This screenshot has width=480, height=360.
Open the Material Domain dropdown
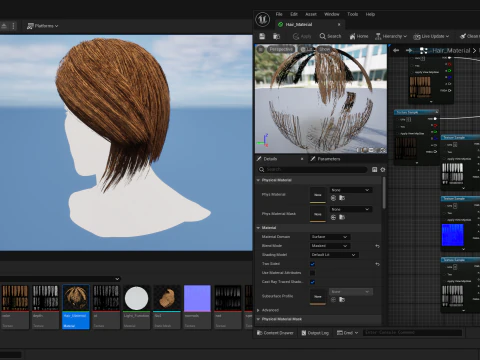click(x=330, y=237)
